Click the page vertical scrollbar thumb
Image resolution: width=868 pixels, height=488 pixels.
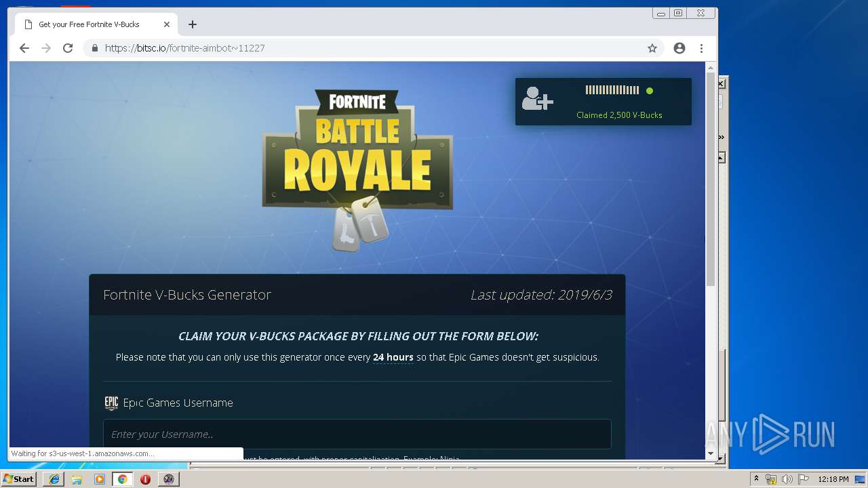coord(711,179)
